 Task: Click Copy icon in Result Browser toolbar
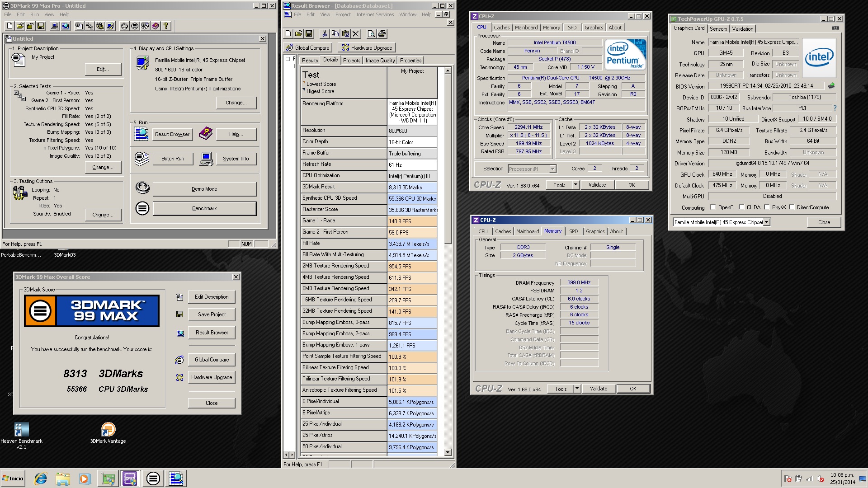335,34
